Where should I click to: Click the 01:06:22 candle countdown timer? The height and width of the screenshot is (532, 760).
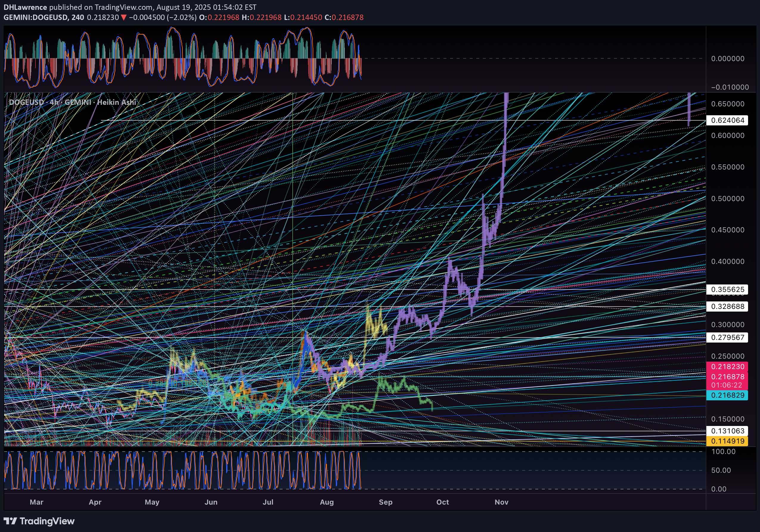727,385
